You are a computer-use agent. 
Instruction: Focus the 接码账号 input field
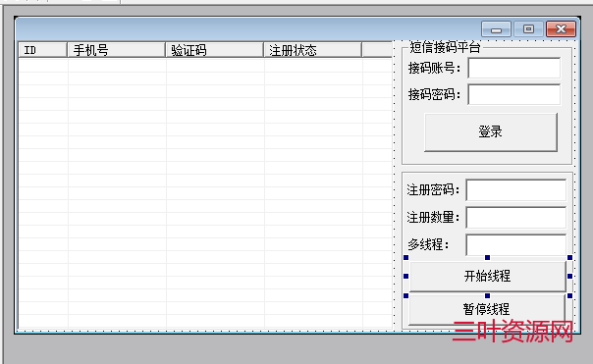513,68
